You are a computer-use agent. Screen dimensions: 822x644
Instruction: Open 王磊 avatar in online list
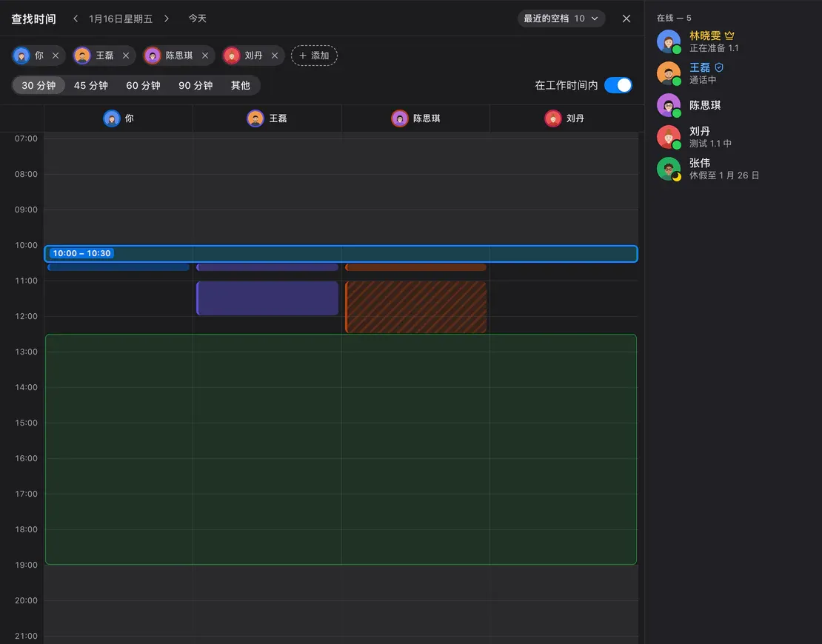pyautogui.click(x=669, y=73)
